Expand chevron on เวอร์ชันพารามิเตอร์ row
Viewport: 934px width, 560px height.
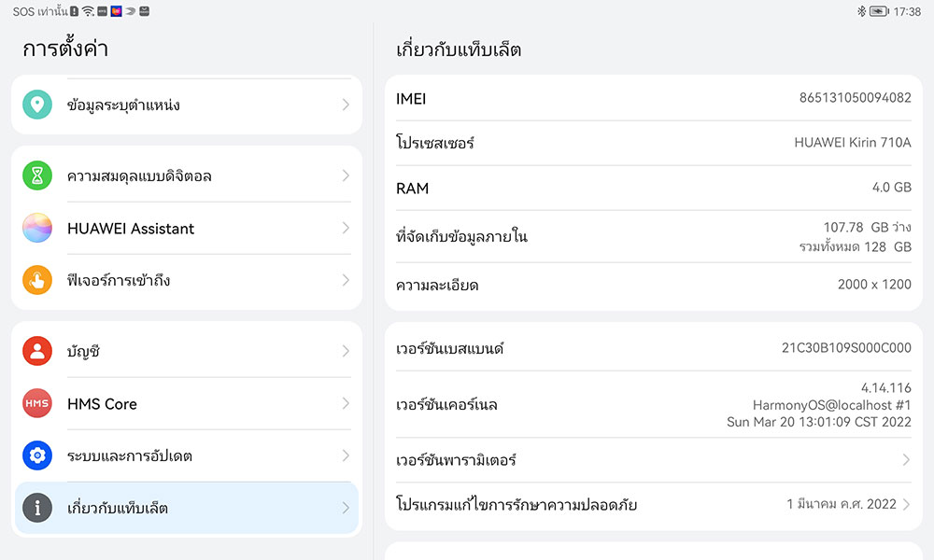[x=906, y=460]
